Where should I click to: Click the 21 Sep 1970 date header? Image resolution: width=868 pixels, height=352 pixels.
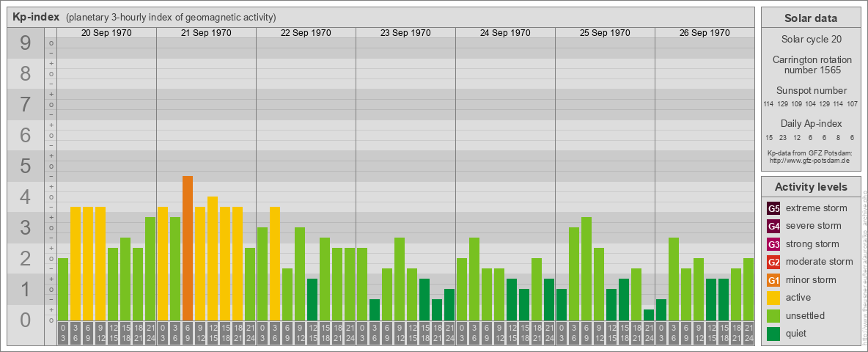click(x=206, y=33)
